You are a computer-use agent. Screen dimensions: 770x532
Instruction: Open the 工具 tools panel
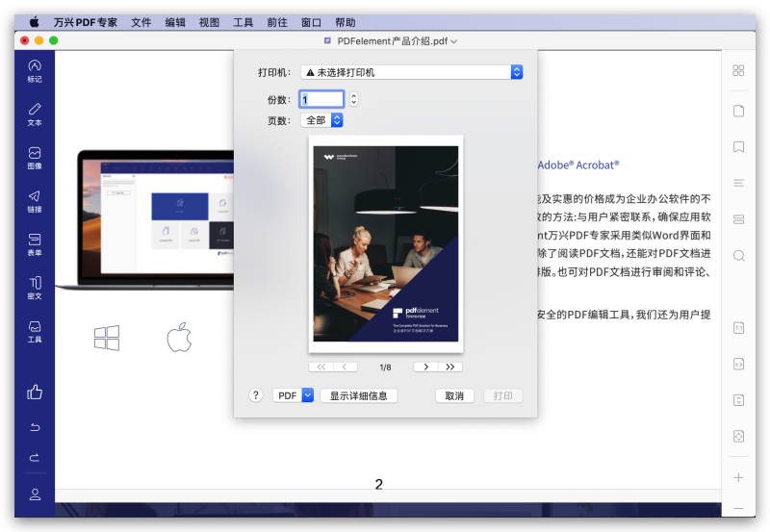click(35, 331)
